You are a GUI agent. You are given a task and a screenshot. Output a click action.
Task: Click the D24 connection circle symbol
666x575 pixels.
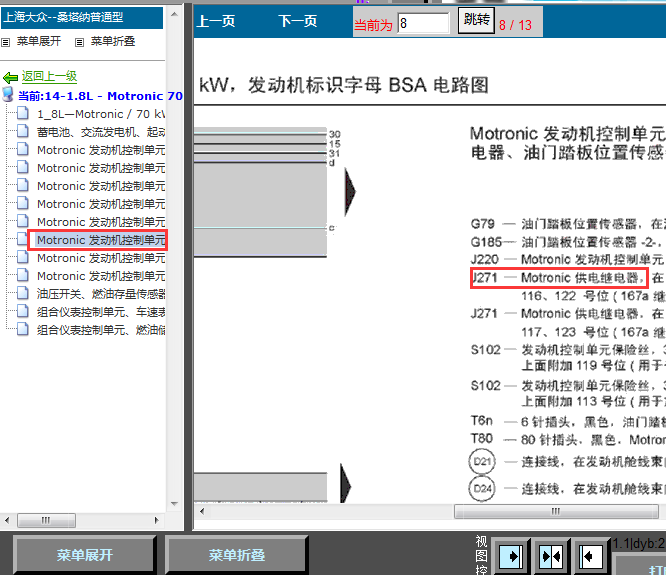click(482, 488)
